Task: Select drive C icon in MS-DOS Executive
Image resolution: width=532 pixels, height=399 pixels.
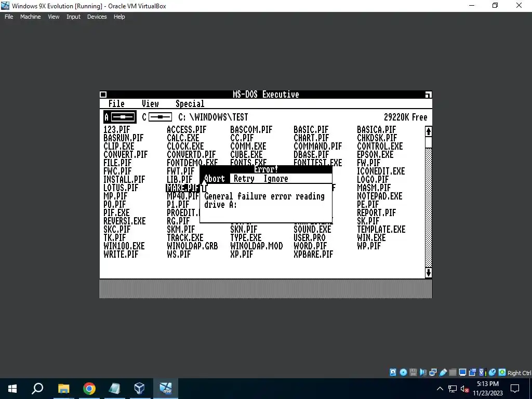Action: tap(157, 117)
